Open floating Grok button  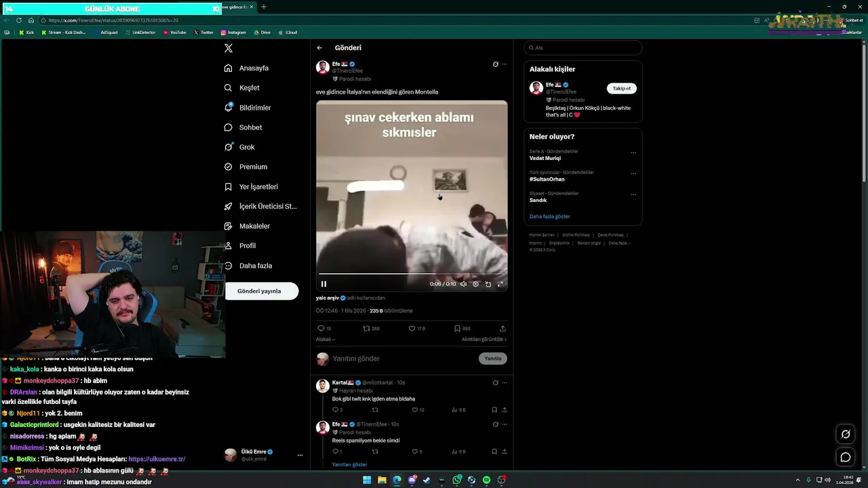[x=846, y=434]
